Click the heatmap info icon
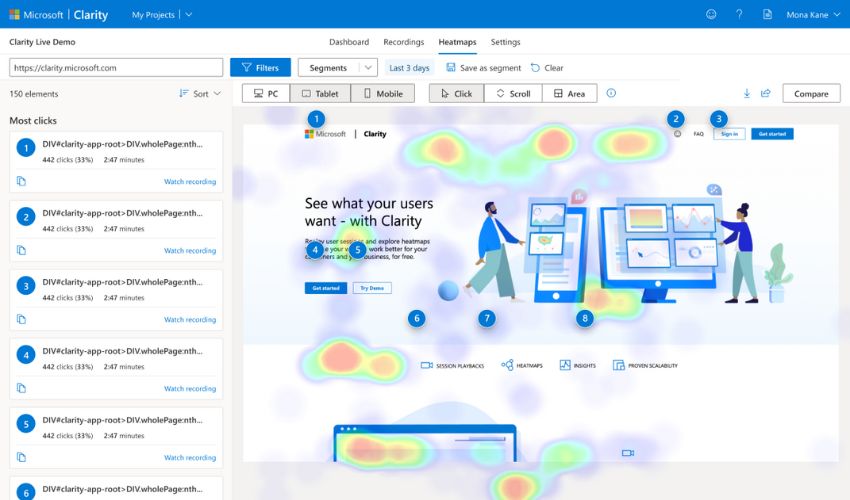Image resolution: width=850 pixels, height=500 pixels. pos(611,93)
